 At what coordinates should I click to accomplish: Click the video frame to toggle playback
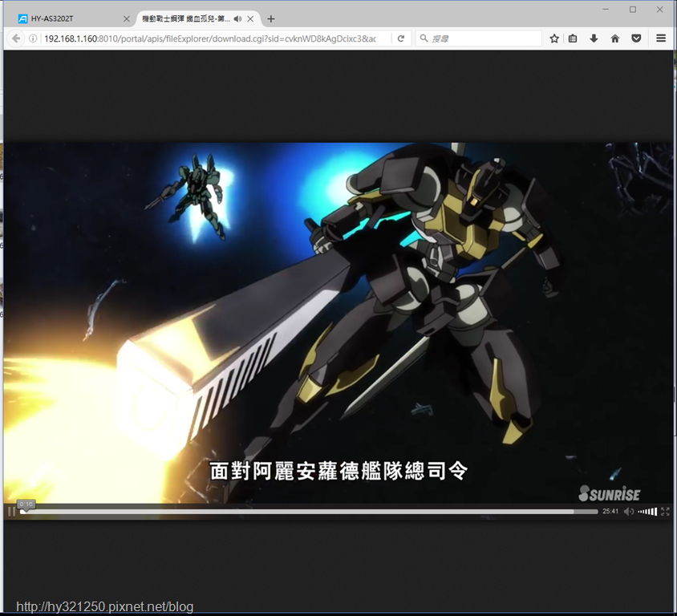pyautogui.click(x=338, y=322)
